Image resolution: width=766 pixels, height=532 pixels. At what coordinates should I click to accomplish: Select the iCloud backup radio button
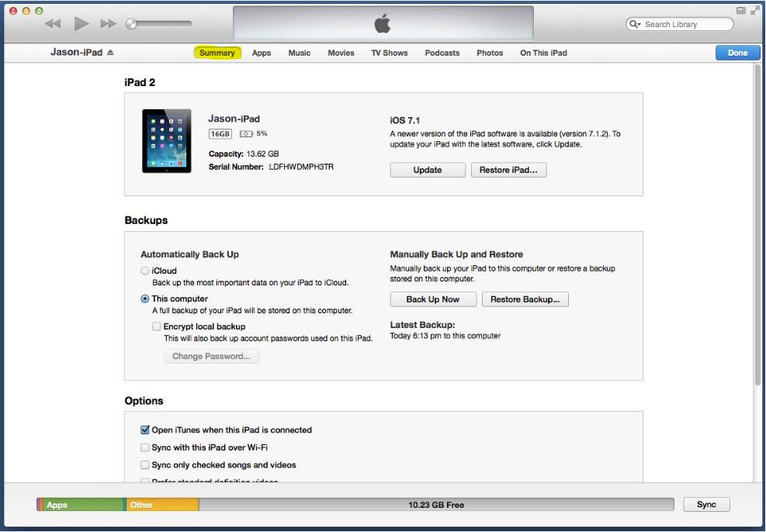point(144,271)
